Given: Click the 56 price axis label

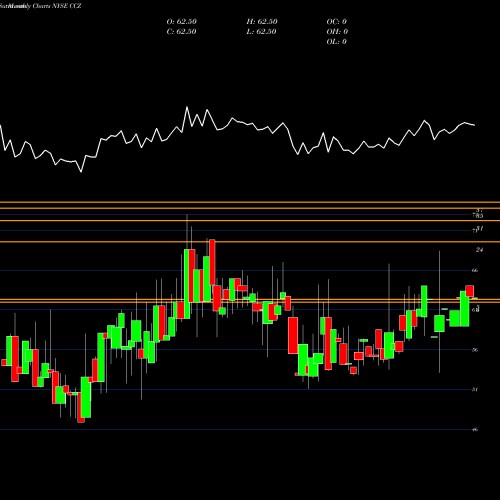Looking at the screenshot, I should (x=475, y=350).
